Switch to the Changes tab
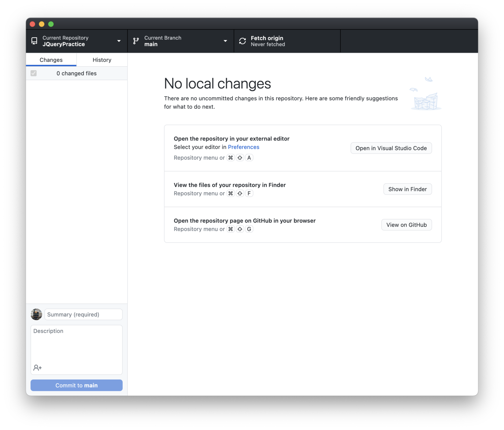504x430 pixels. (x=51, y=60)
